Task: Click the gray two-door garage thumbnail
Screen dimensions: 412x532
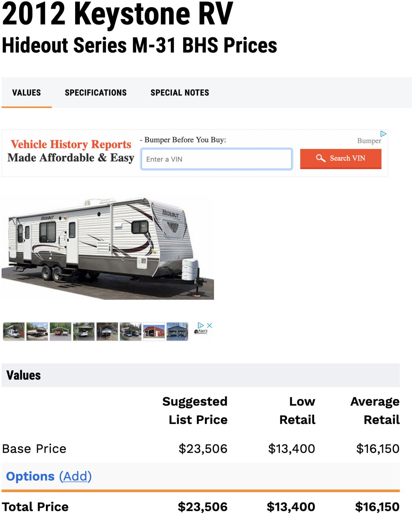Action: [177, 331]
